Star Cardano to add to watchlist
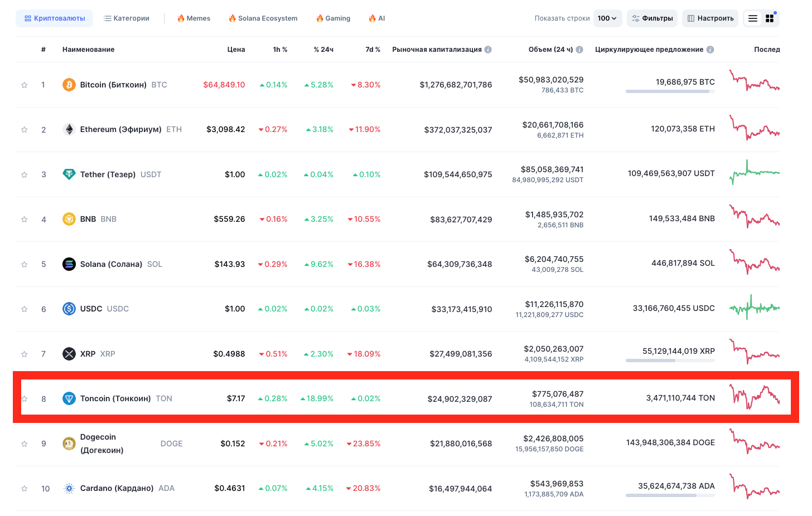This screenshot has height=516, width=812. click(x=24, y=489)
